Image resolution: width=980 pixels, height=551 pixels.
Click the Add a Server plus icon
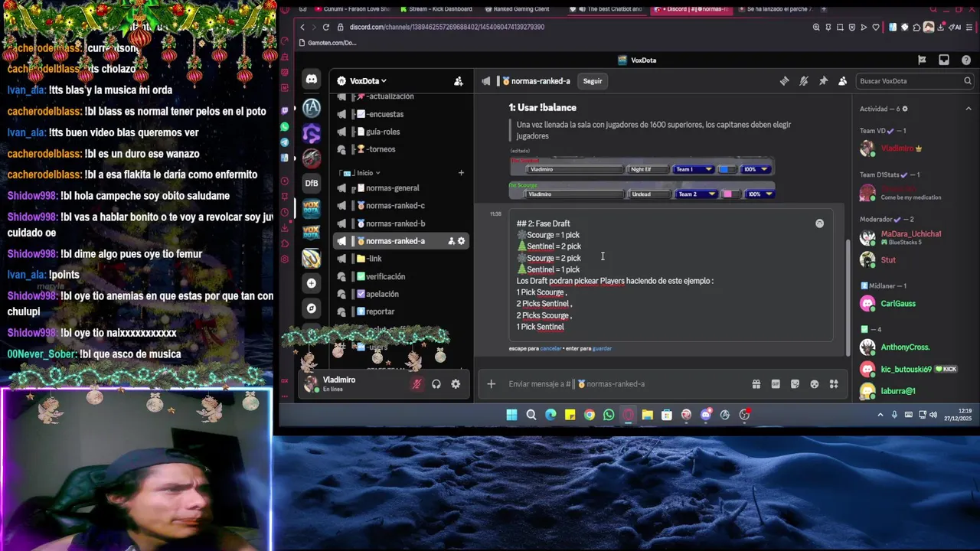[311, 283]
